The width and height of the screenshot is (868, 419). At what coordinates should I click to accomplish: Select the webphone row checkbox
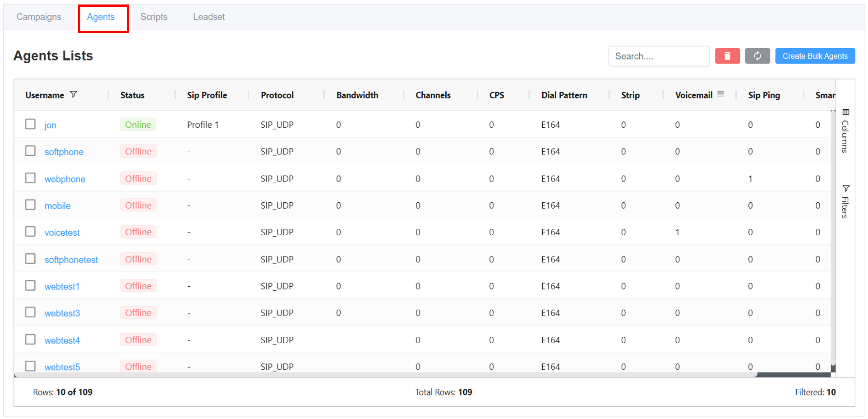tap(30, 178)
